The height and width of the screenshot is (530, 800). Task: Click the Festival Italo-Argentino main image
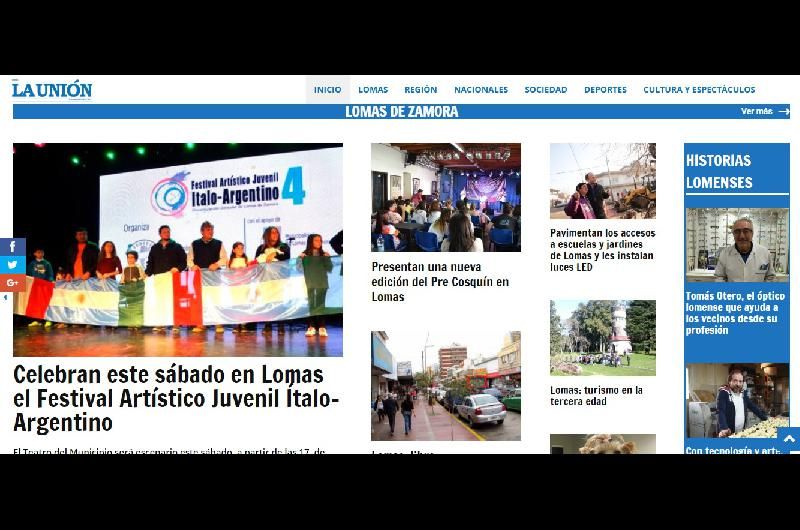(177, 249)
